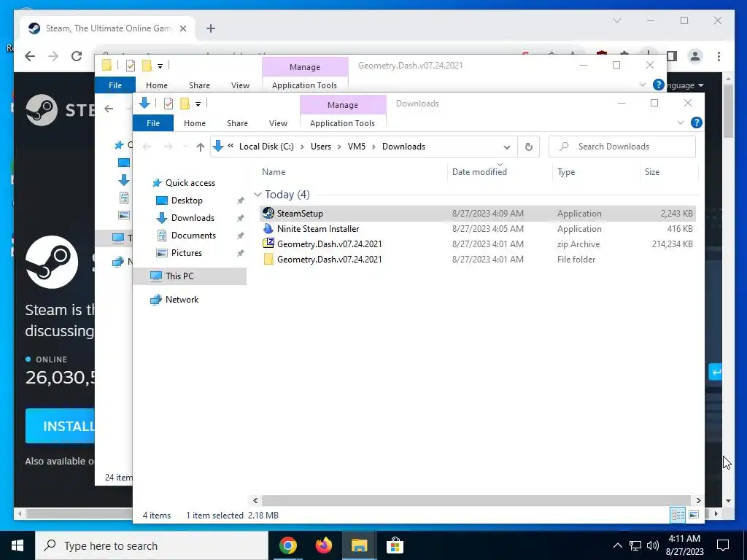Open the View ribbon tab in Downloads

click(278, 122)
